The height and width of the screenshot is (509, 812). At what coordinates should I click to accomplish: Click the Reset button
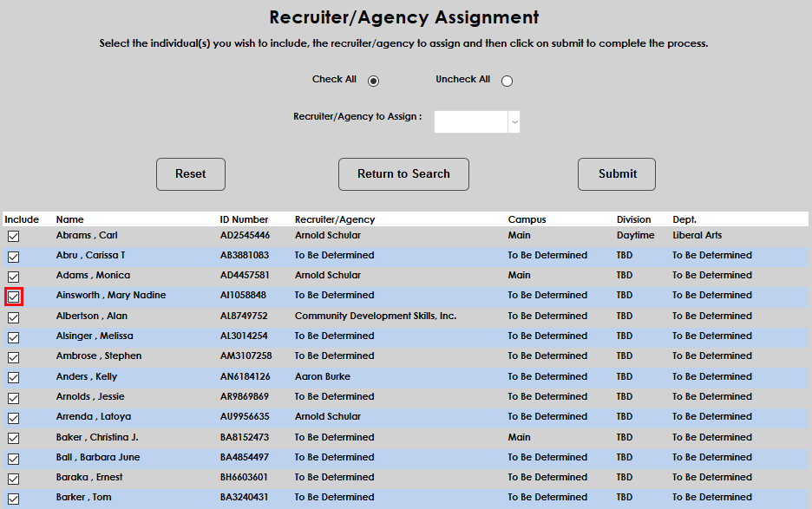(190, 173)
